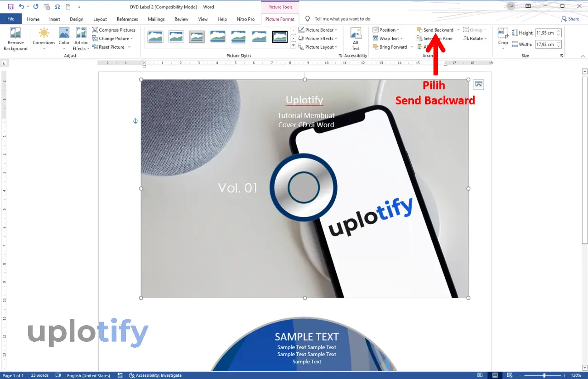Switch to the Layout tab
588x379 pixels.
pos(100,19)
